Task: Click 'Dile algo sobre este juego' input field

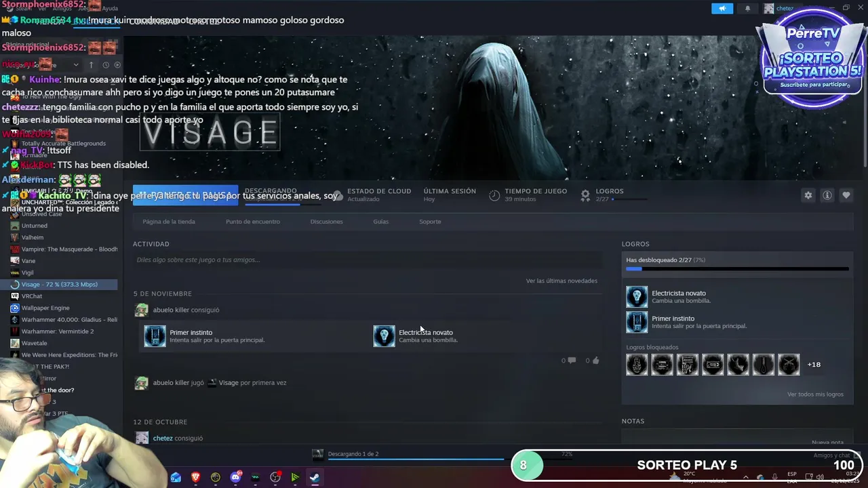Action: click(368, 260)
